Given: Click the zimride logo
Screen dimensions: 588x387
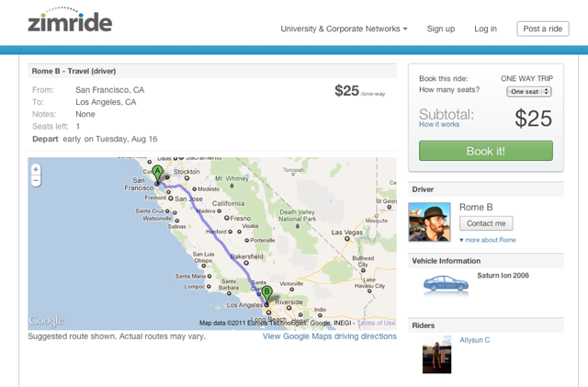Looking at the screenshot, I should click(x=70, y=21).
